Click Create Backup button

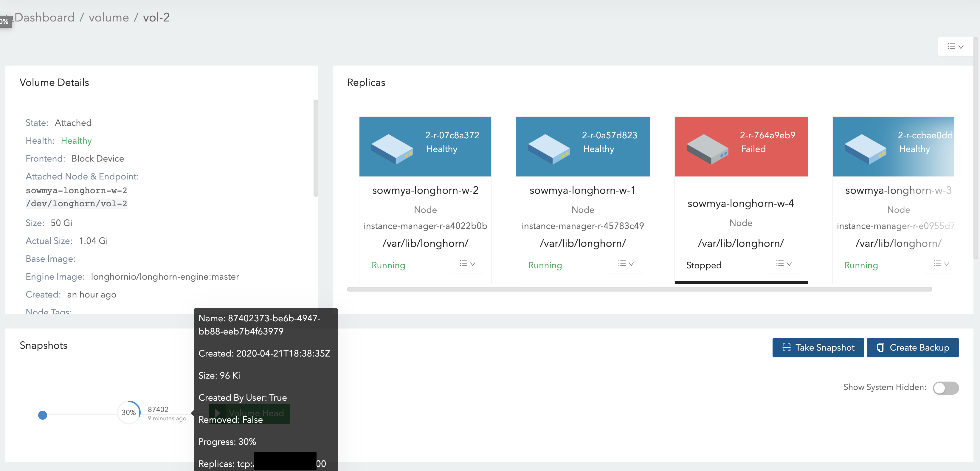pyautogui.click(x=912, y=347)
